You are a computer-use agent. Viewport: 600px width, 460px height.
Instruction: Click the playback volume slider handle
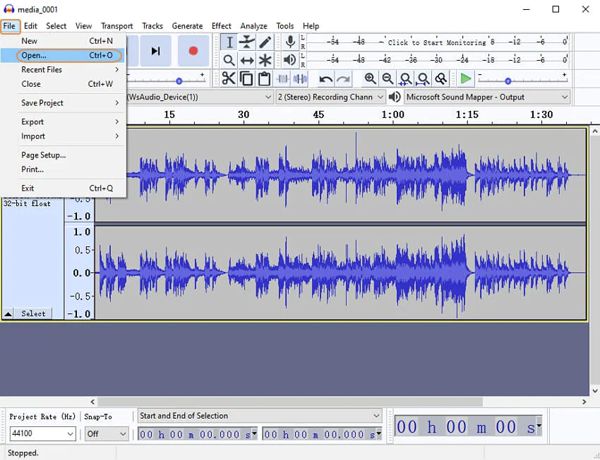coord(179,81)
